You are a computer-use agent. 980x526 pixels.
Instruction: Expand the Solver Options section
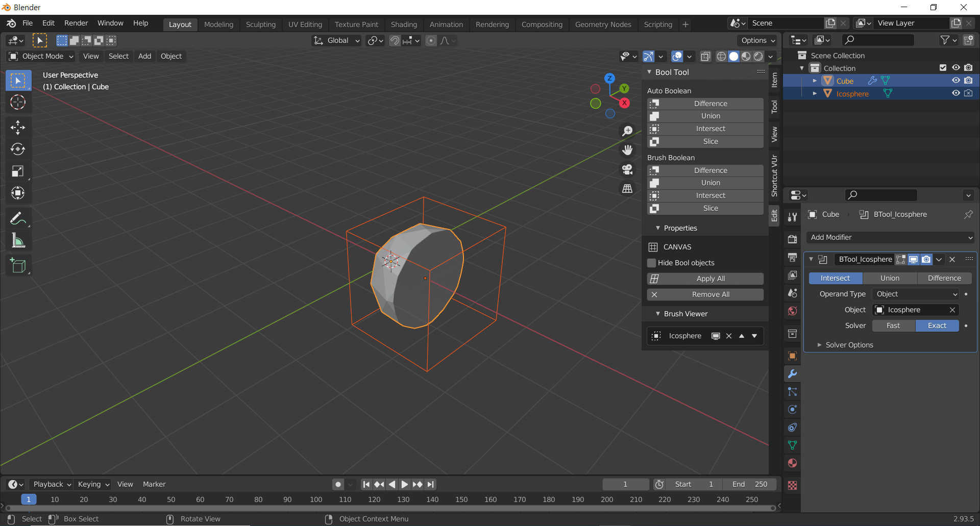click(848, 345)
